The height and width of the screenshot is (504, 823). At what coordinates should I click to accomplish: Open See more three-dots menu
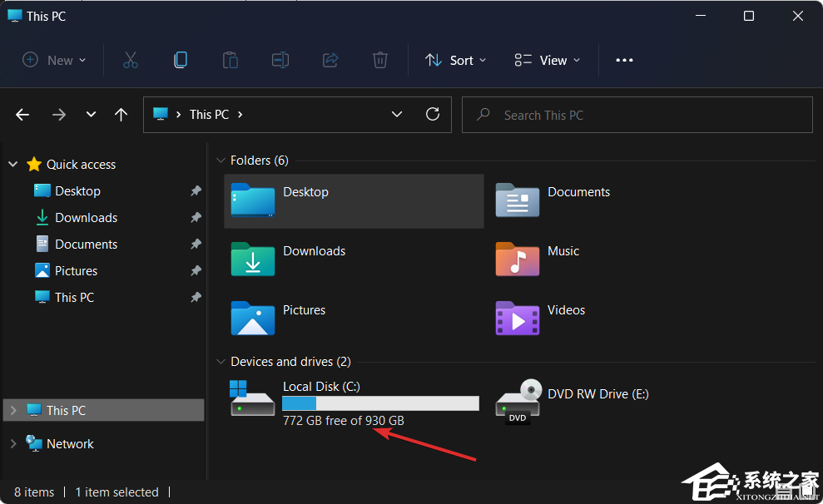tap(624, 60)
